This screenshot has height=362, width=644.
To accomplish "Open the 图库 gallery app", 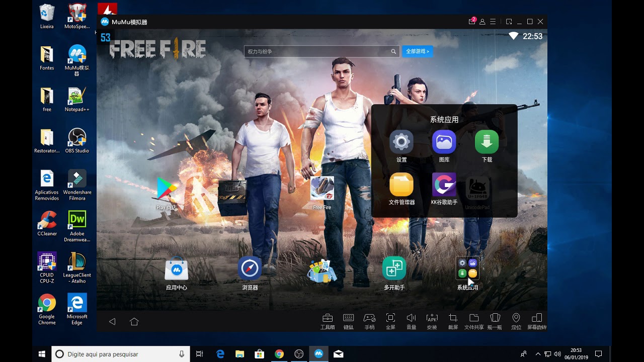I will click(444, 146).
